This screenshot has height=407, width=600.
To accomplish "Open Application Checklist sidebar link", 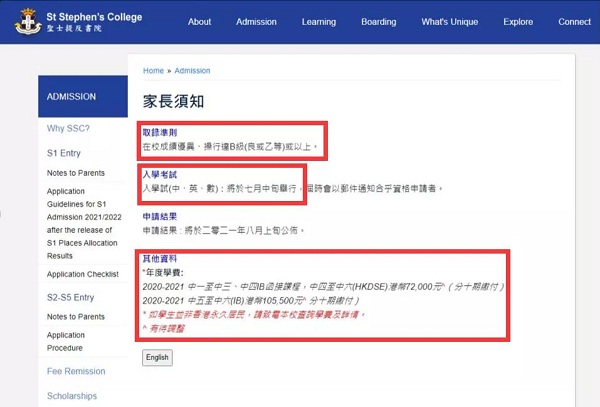I will click(83, 274).
